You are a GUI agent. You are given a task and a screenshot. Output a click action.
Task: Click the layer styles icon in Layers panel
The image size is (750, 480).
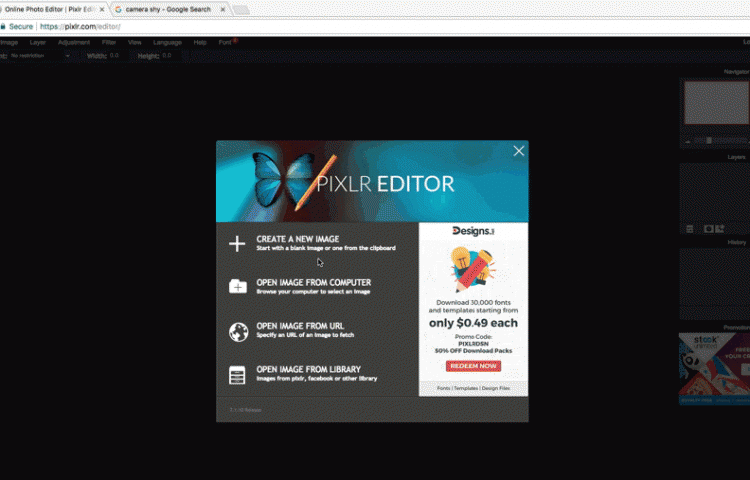720,229
